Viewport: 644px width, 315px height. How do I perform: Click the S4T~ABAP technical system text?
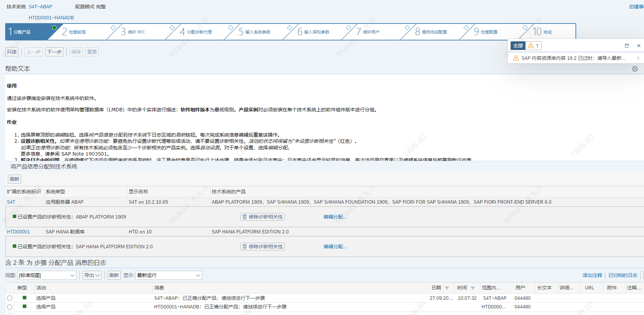pyautogui.click(x=40, y=7)
